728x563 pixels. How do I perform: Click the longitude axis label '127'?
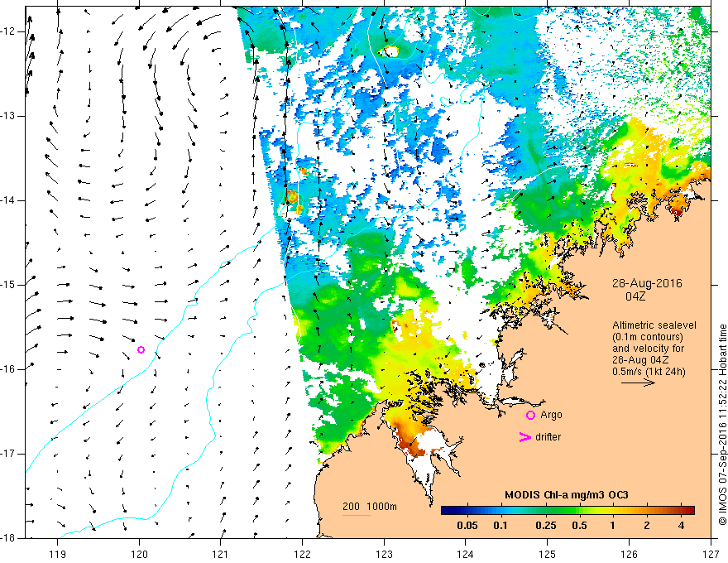711,555
